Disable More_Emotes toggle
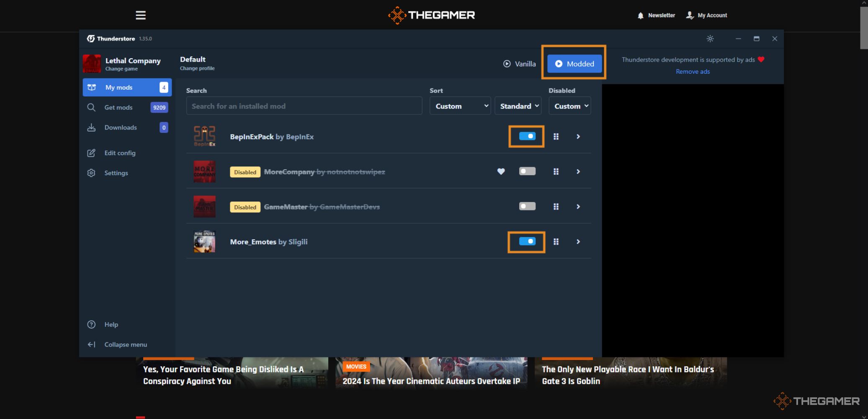 [527, 241]
